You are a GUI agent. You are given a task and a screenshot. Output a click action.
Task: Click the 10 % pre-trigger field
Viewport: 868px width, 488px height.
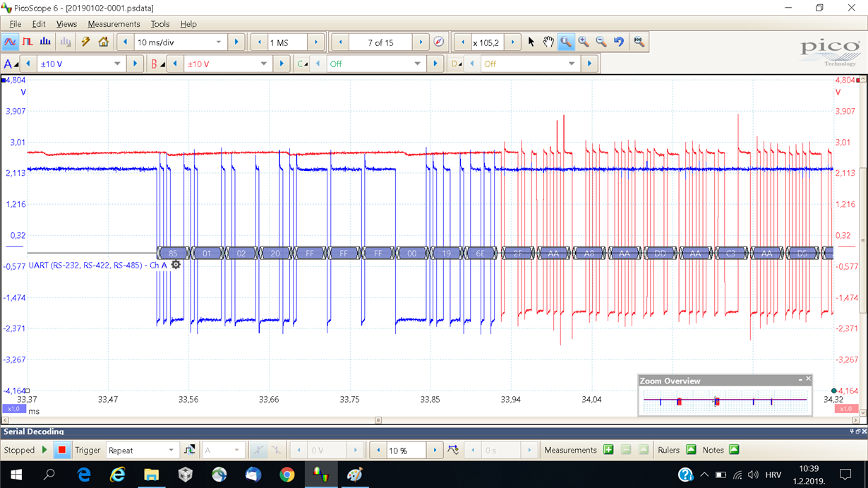click(406, 450)
